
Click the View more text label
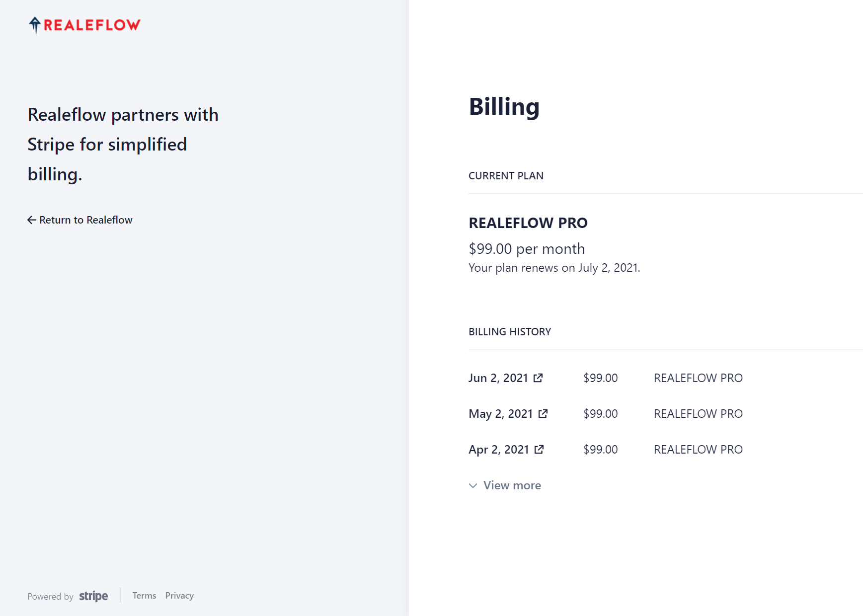512,485
